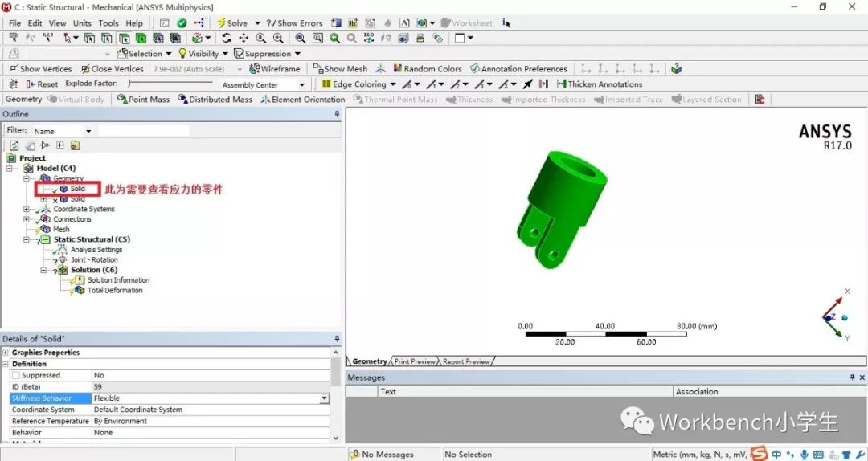Open the Units menu

point(82,23)
